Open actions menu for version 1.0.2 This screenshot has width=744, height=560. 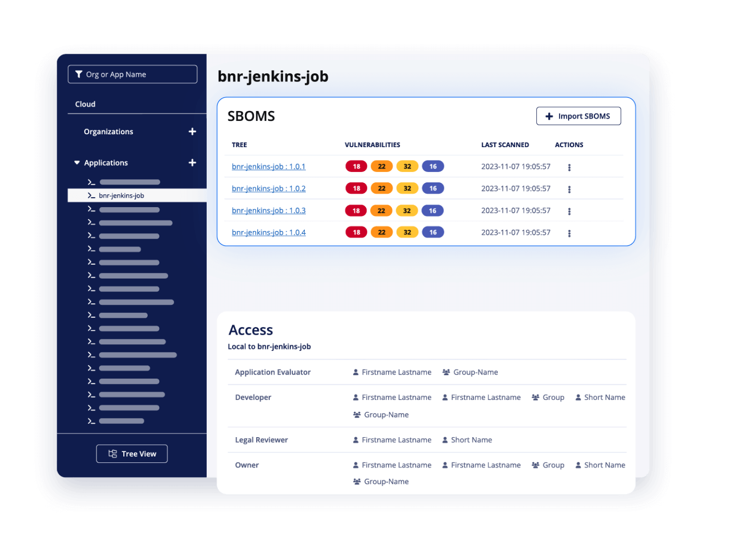pos(569,189)
